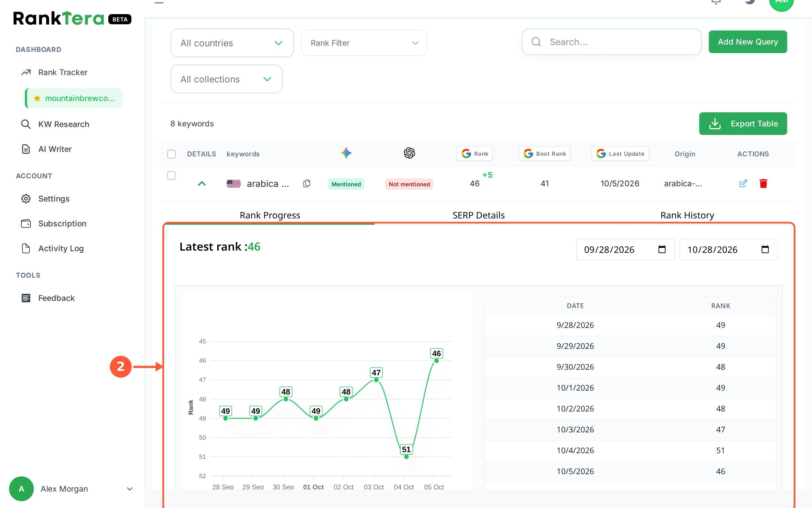
Task: Open the All countries dropdown
Action: 232,43
